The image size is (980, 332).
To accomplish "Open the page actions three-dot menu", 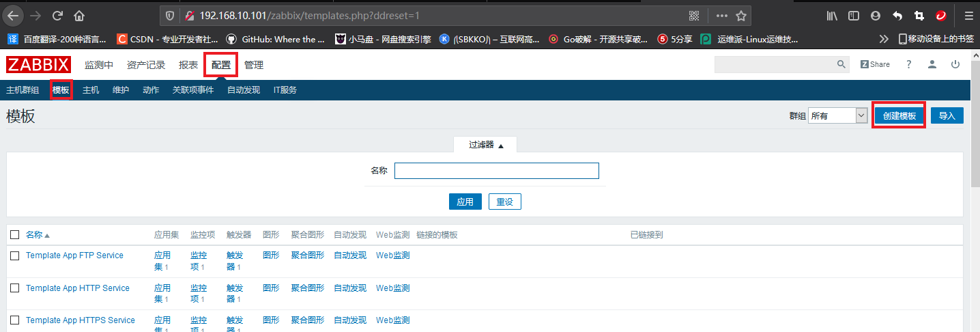I will coord(722,15).
